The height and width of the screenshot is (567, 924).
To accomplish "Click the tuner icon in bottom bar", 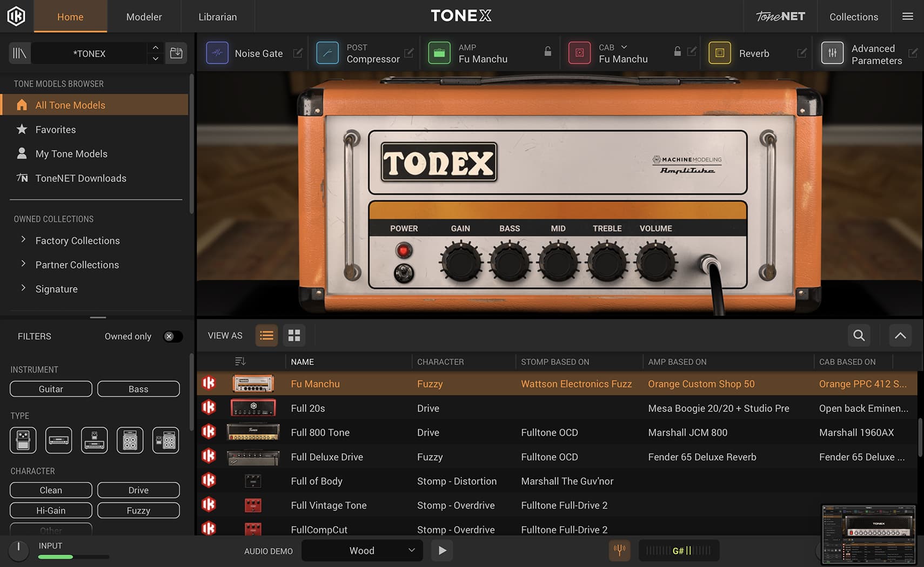I will click(x=619, y=550).
